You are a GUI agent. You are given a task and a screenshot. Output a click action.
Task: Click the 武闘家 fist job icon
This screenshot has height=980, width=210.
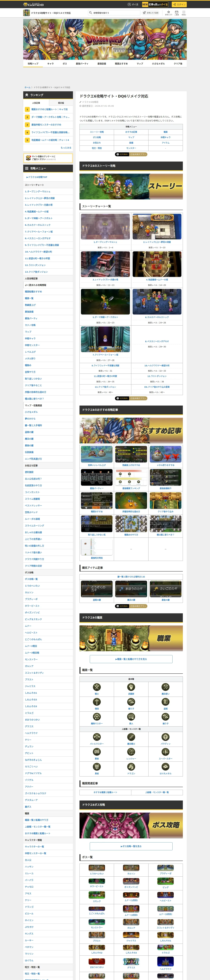coord(131,687)
